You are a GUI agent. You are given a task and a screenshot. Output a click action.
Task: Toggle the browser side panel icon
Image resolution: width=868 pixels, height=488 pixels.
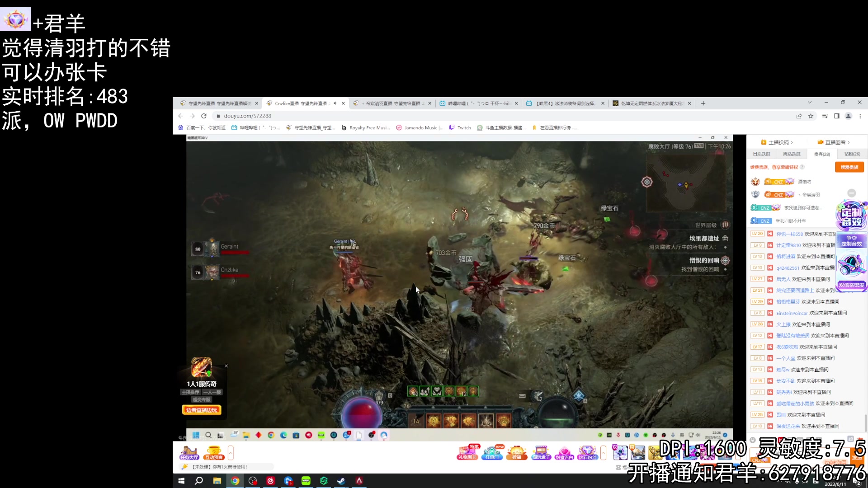pyautogui.click(x=837, y=116)
